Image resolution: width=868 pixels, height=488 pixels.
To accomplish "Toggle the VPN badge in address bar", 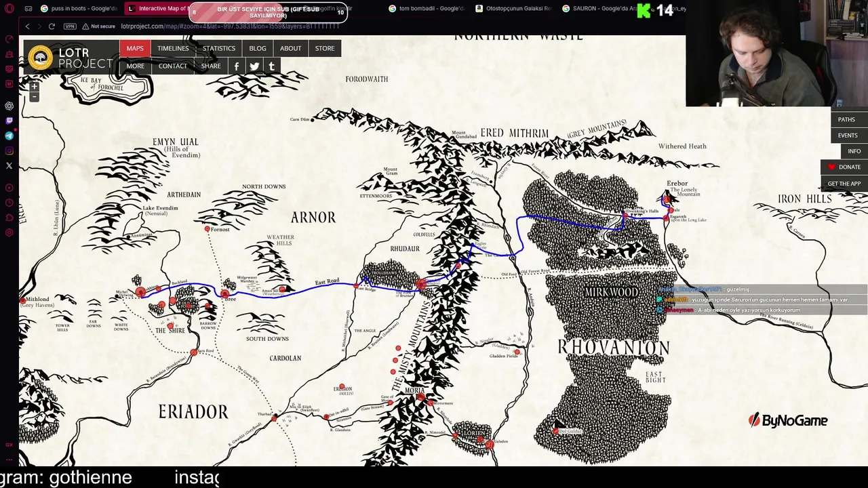I will click(70, 26).
